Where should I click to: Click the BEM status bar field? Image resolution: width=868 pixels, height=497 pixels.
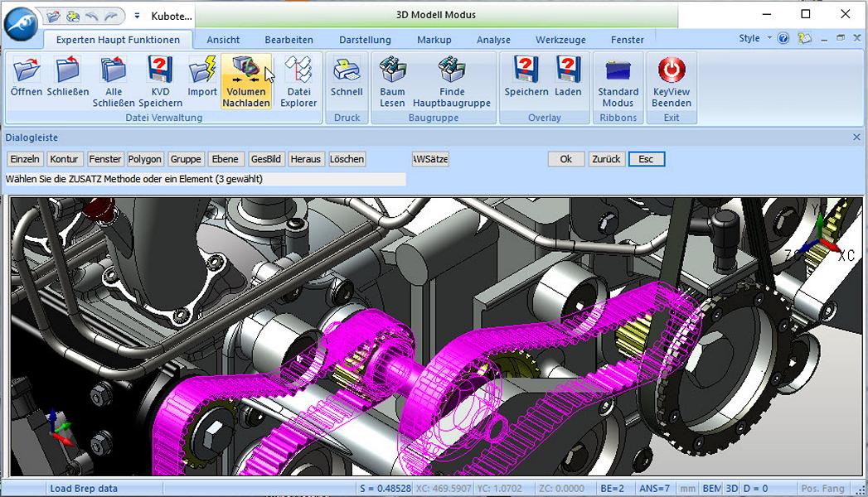(711, 489)
